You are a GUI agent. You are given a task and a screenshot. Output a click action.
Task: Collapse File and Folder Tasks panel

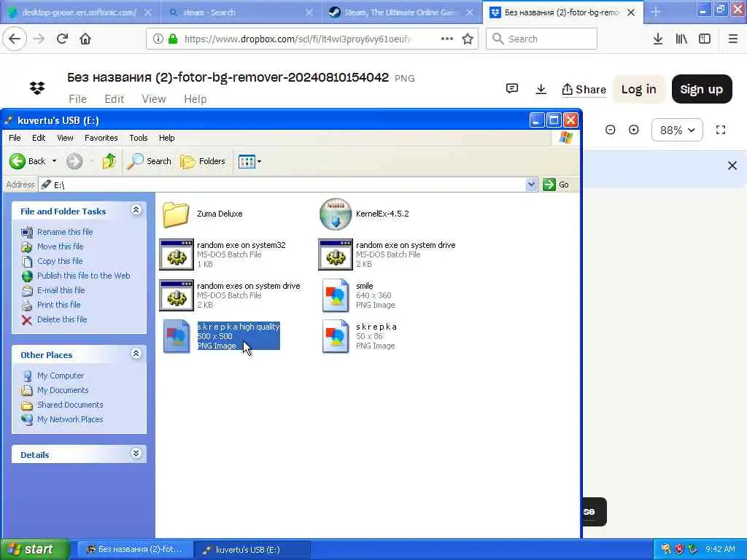pyautogui.click(x=136, y=210)
